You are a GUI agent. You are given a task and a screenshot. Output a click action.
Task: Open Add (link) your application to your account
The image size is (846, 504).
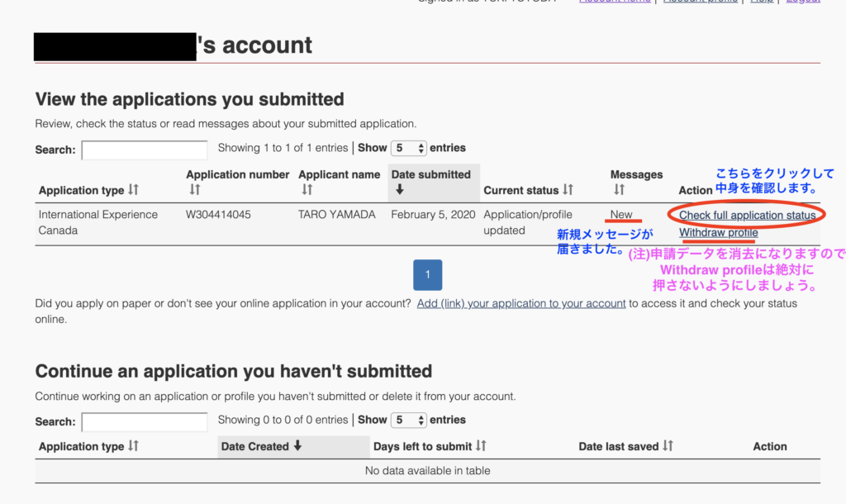[521, 304]
